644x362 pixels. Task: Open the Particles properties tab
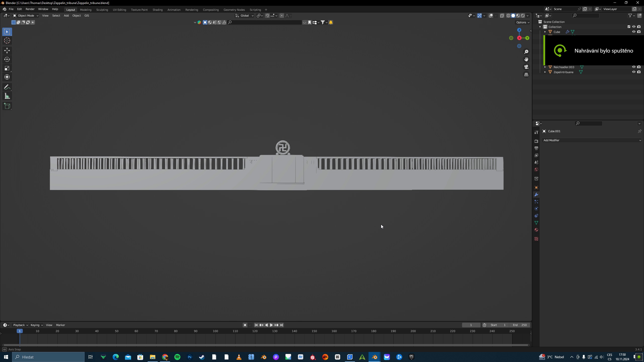536,202
